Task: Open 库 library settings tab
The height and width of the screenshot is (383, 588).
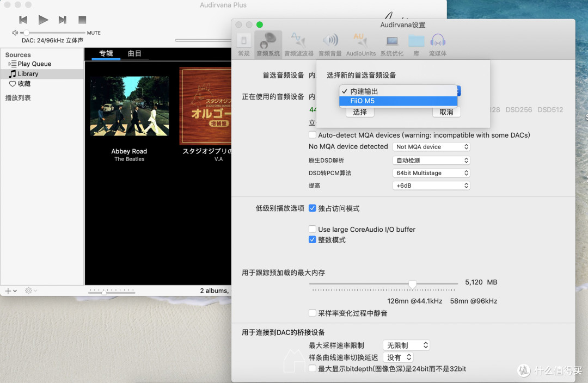Action: pyautogui.click(x=416, y=45)
